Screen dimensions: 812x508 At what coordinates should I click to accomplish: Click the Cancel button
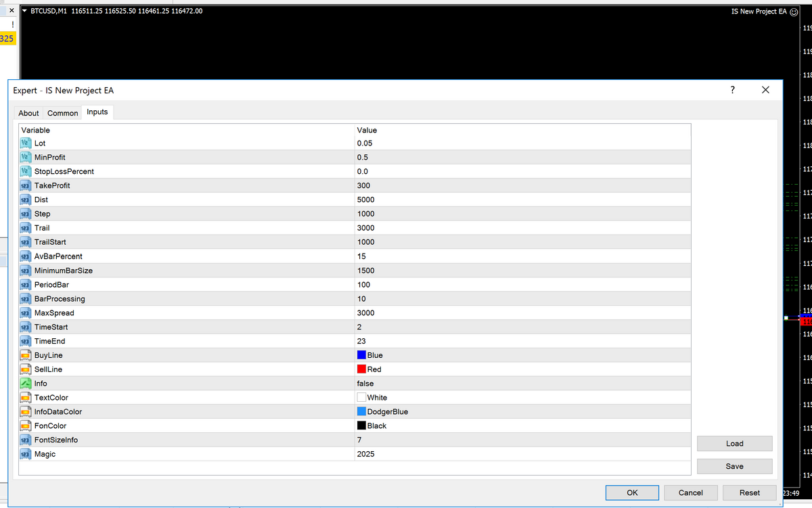[691, 492]
